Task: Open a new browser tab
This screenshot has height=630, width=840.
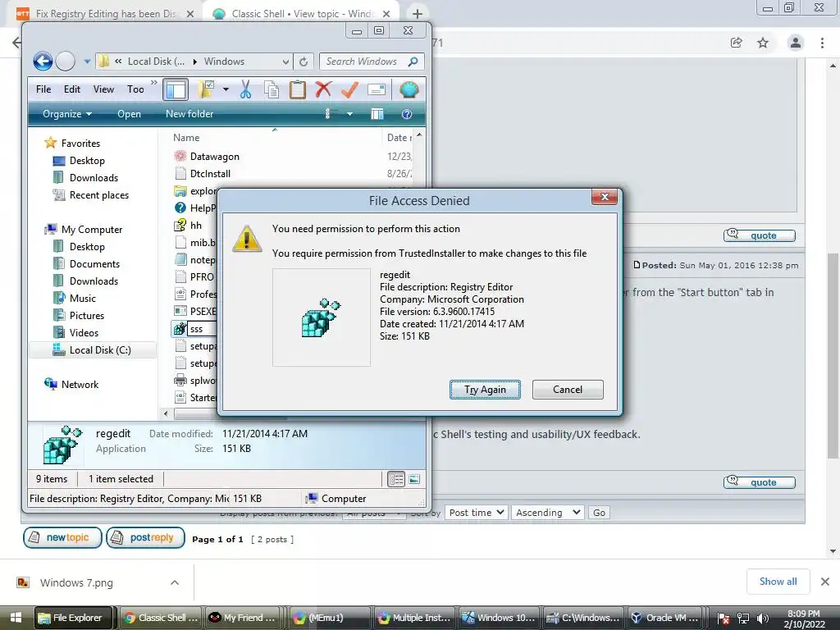Action: 418,14
